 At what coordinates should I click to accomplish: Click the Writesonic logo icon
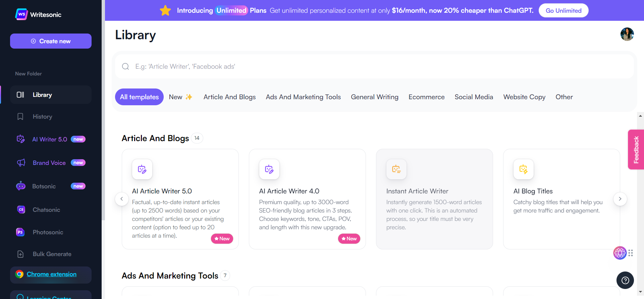pos(21,14)
